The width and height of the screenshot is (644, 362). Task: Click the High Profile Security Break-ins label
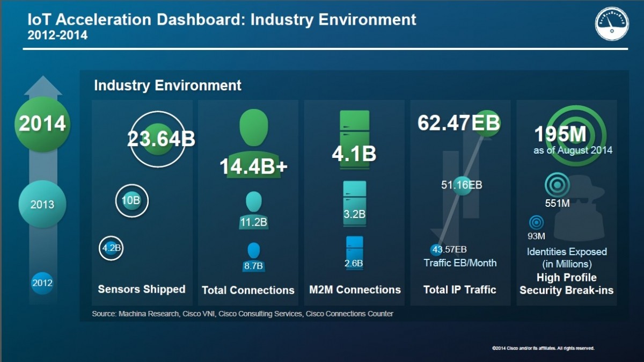566,284
